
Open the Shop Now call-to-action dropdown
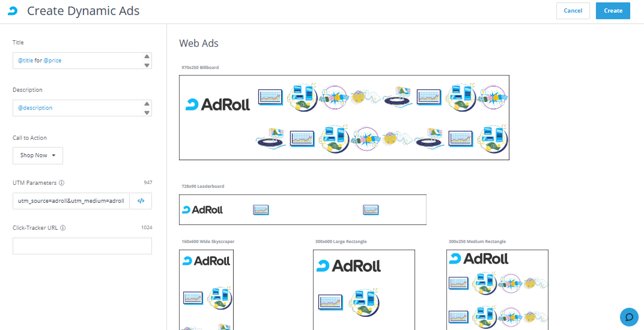point(38,155)
